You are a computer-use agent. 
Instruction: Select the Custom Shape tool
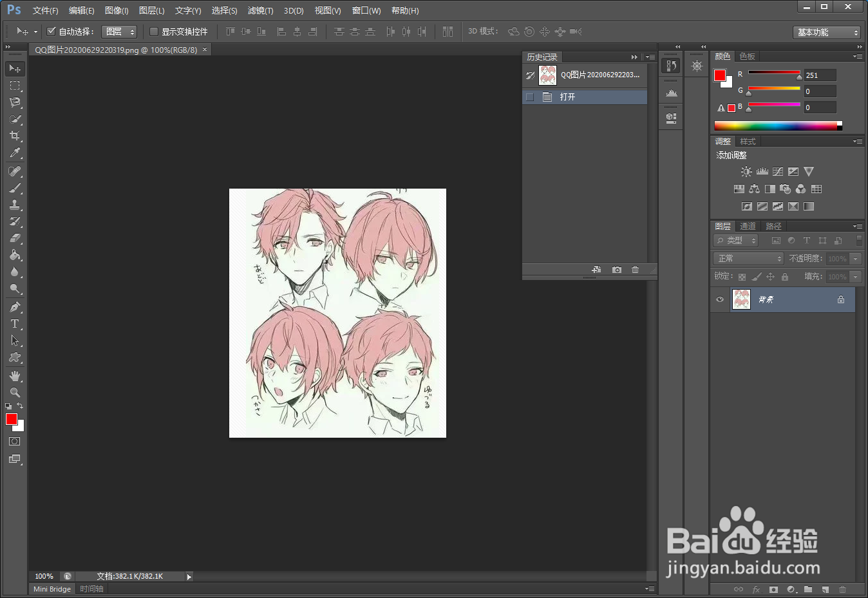pyautogui.click(x=15, y=357)
